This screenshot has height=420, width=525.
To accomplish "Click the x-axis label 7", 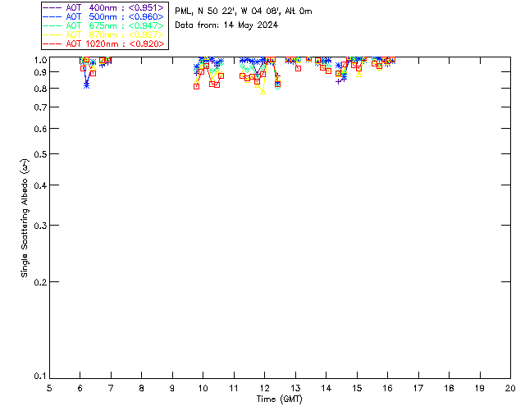I will [111, 388].
